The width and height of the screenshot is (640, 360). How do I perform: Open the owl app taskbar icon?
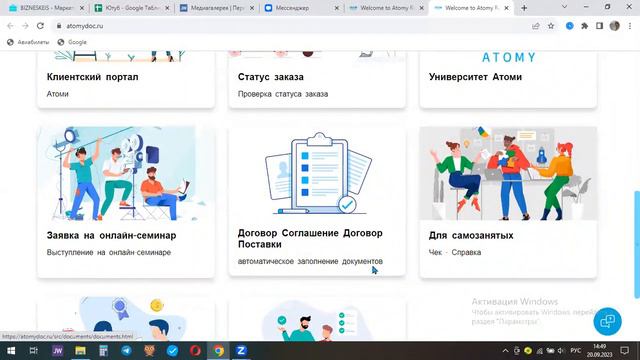149,351
